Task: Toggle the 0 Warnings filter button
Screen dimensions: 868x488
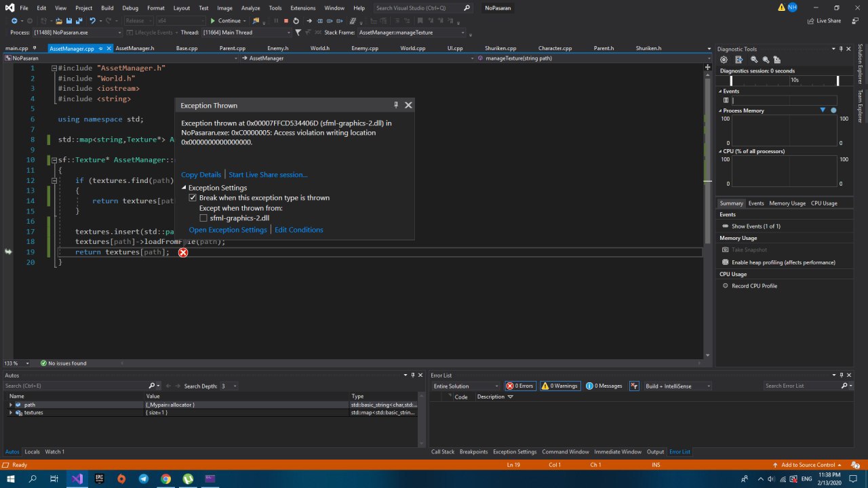Action: (559, 386)
